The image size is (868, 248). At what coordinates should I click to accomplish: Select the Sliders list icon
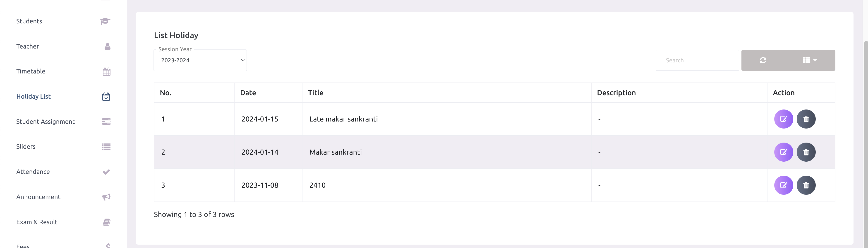[x=106, y=146]
